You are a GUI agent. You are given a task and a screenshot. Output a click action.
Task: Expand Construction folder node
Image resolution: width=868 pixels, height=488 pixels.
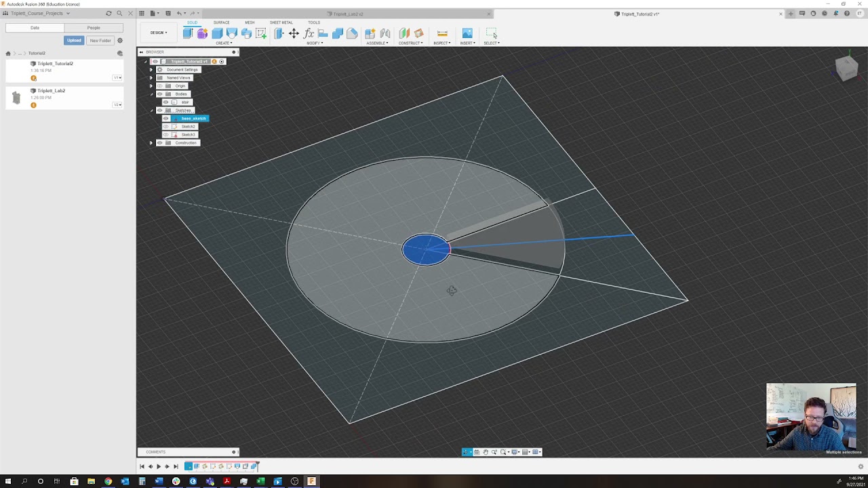tap(151, 143)
